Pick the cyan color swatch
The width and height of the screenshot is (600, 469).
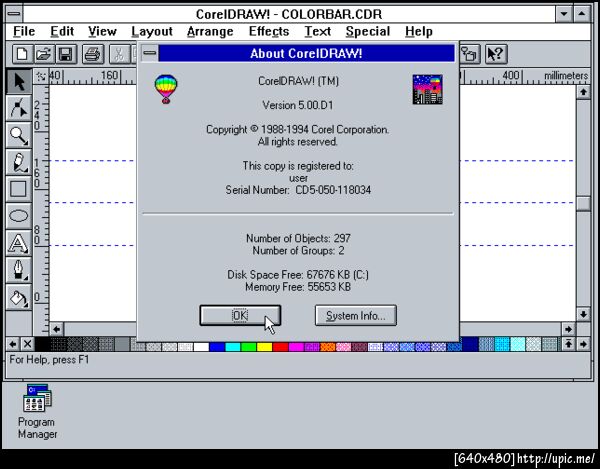point(233,347)
